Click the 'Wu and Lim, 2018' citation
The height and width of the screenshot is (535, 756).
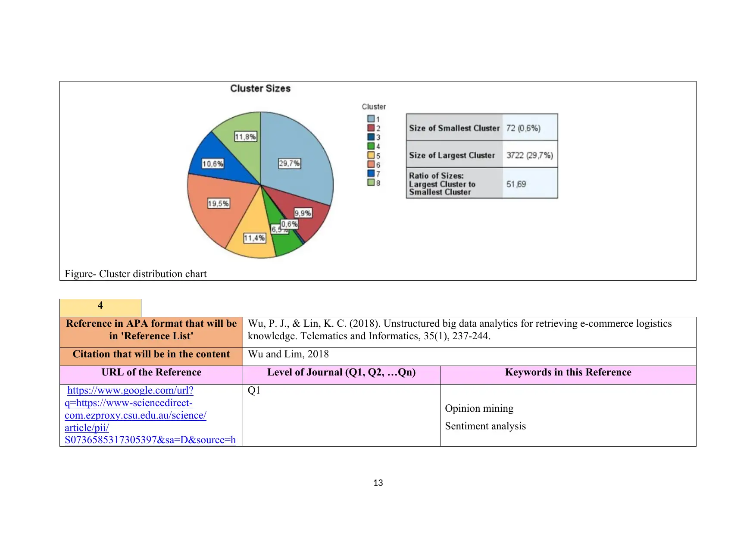[288, 354]
